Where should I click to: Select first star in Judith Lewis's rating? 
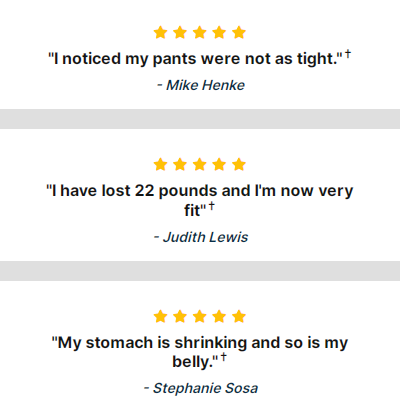(x=160, y=164)
